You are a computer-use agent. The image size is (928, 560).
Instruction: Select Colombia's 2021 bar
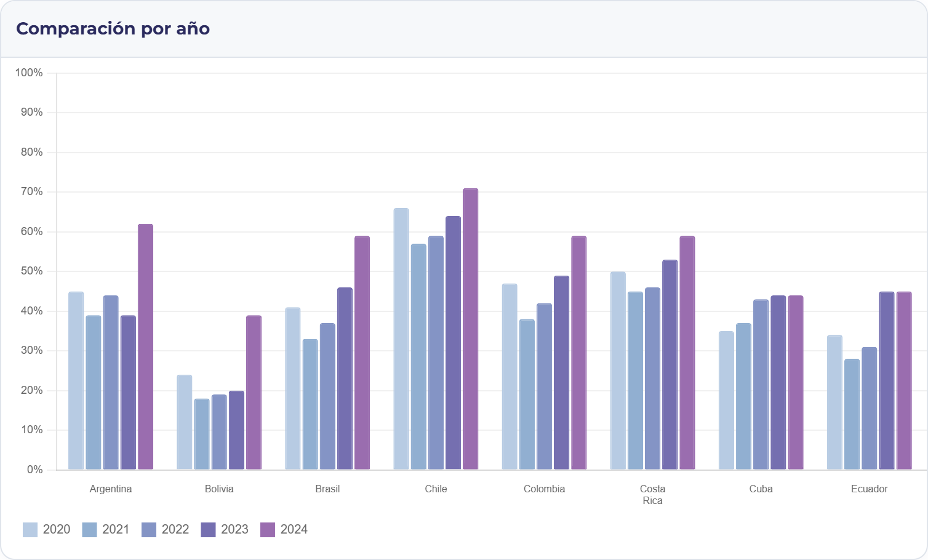click(x=527, y=394)
